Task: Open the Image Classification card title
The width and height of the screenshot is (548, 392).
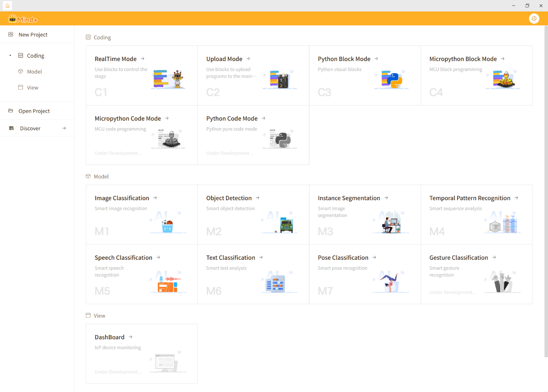Action: click(122, 198)
